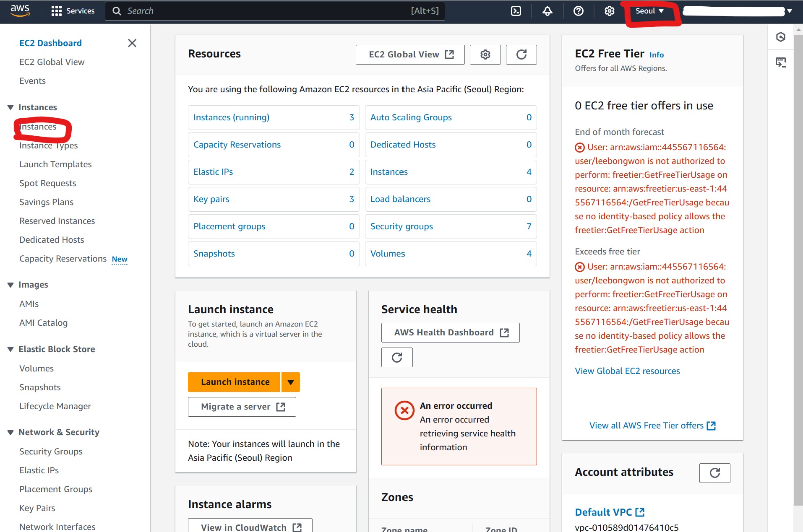Open Placement Groups in sidebar
803x532 pixels.
tap(56, 489)
